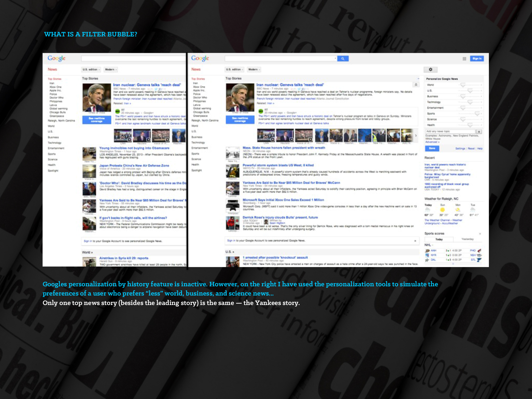Click the green RT source icon in left screenshot
Image resolution: width=532 pixels, height=399 pixels.
(117, 111)
